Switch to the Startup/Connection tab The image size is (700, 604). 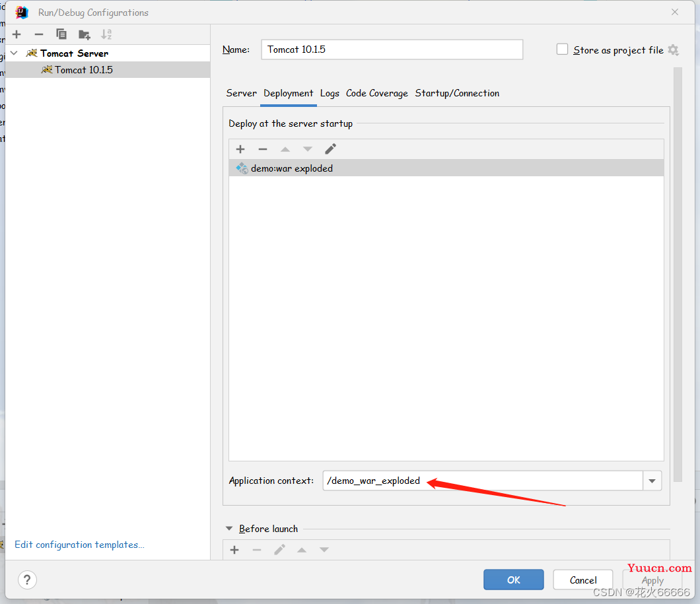(x=457, y=93)
